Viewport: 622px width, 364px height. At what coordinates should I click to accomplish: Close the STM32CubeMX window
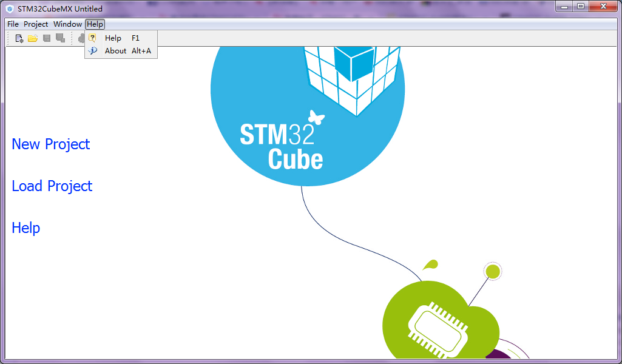point(603,6)
